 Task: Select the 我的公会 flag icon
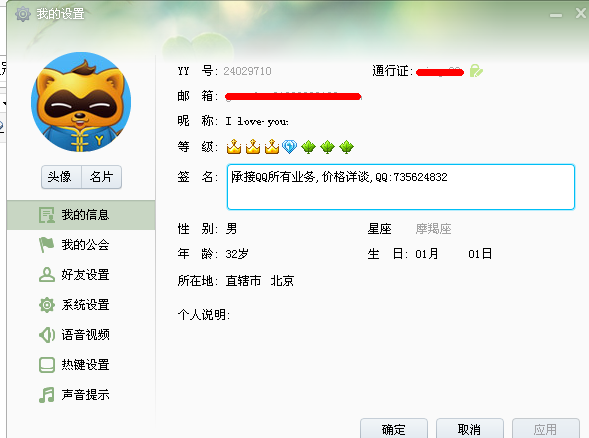coord(47,245)
